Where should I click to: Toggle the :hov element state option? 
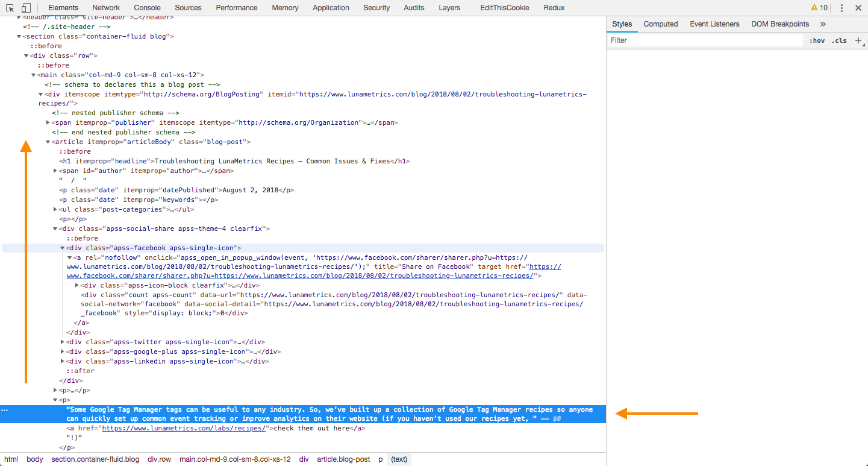[x=817, y=40]
